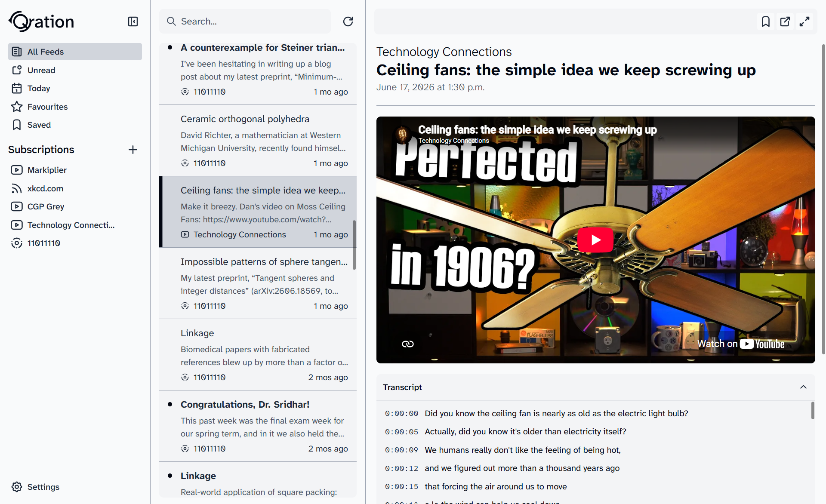The width and height of the screenshot is (826, 504).
Task: Select All Feeds
Action: pos(75,52)
